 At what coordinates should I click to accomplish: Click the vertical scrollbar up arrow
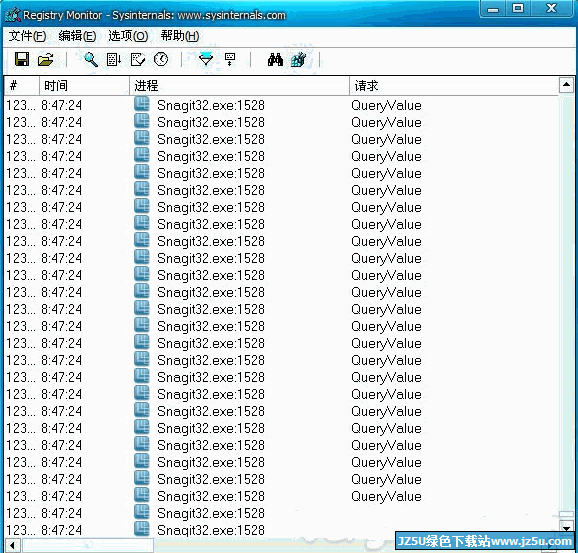pyautogui.click(x=566, y=85)
